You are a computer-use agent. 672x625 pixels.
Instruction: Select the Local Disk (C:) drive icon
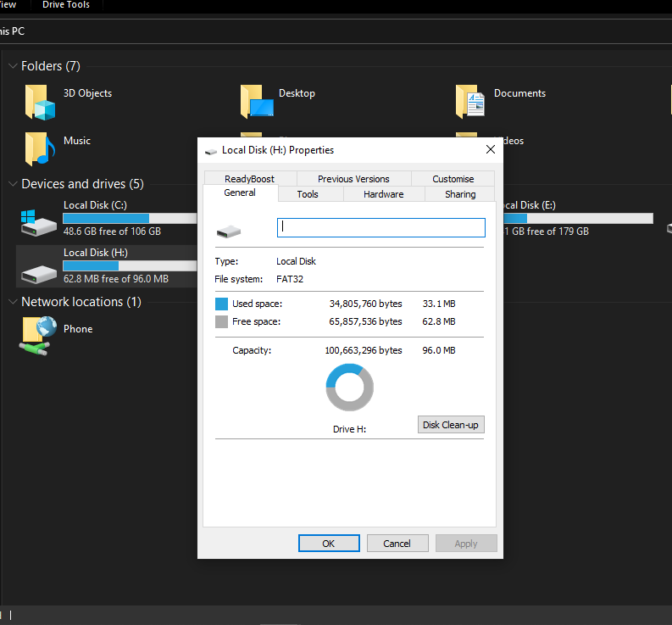pos(39,223)
